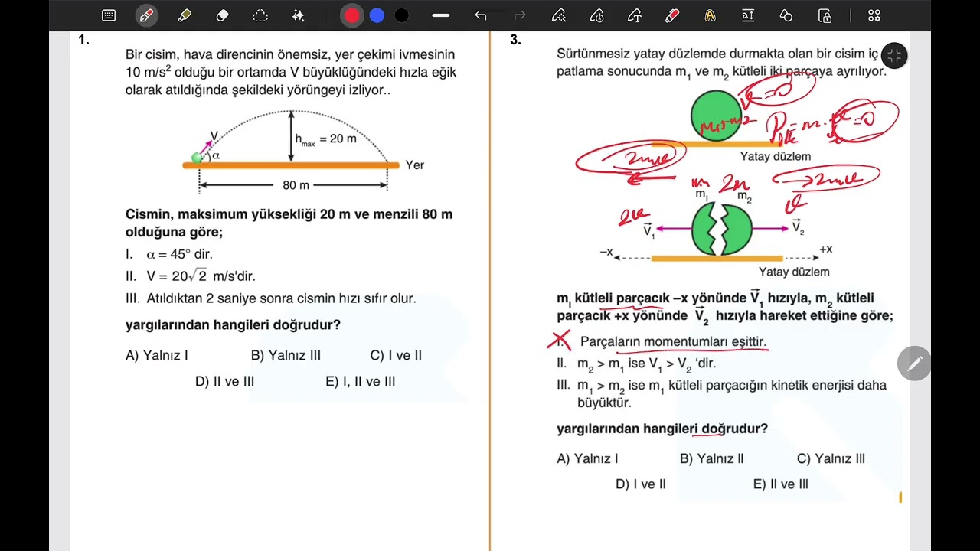Open the yellow letter A text style tool

click(710, 15)
